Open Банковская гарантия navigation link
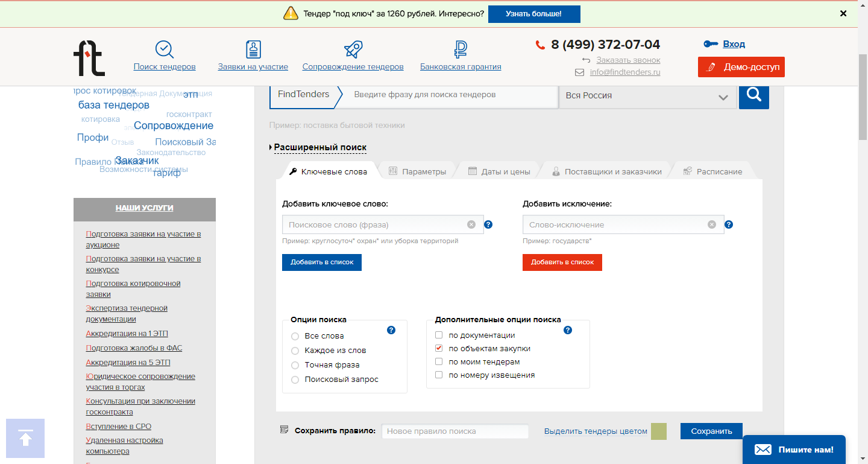 pos(461,66)
